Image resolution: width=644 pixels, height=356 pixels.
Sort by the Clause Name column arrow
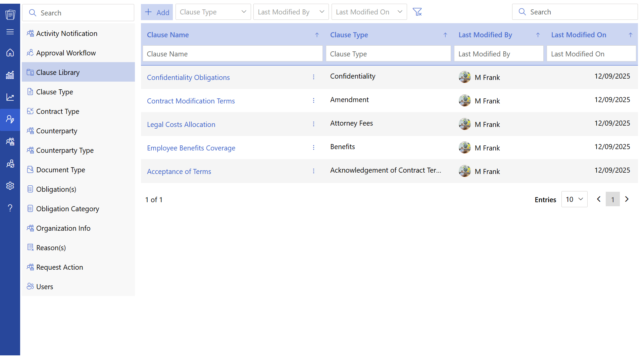tap(316, 35)
